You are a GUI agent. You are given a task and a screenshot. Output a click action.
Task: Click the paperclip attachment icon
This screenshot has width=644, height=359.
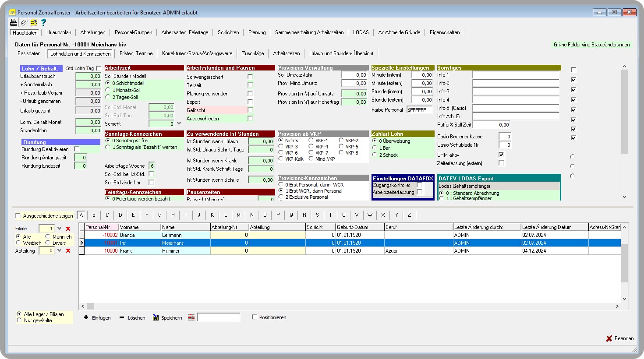click(x=24, y=22)
